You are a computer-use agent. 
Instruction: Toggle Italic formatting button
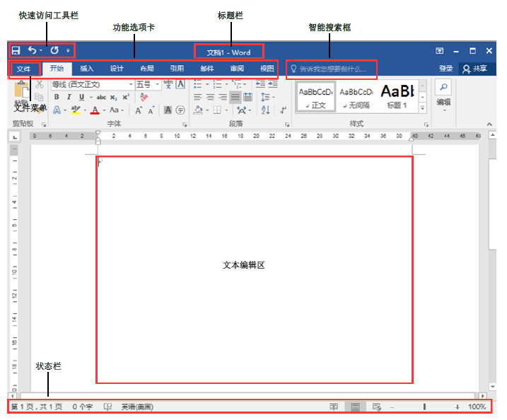click(69, 97)
